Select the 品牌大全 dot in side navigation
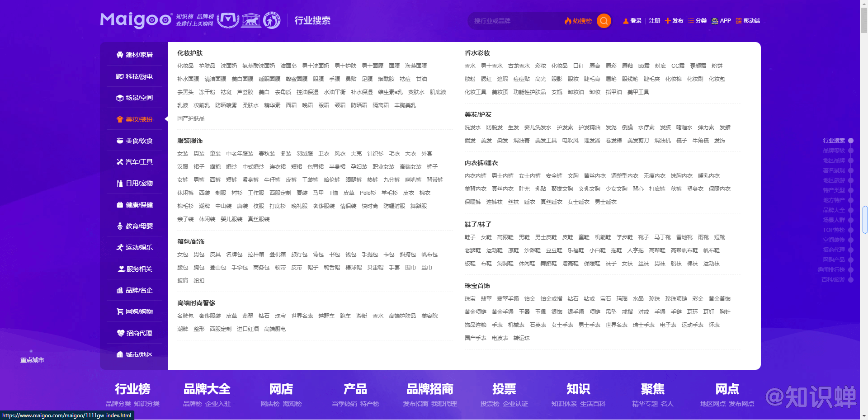868x420 pixels. point(851,210)
